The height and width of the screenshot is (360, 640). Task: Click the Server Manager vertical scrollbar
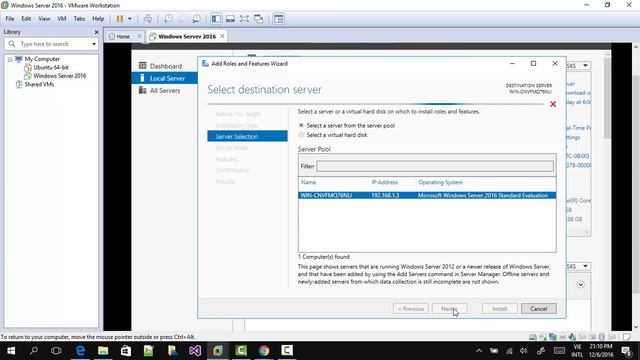point(607,98)
